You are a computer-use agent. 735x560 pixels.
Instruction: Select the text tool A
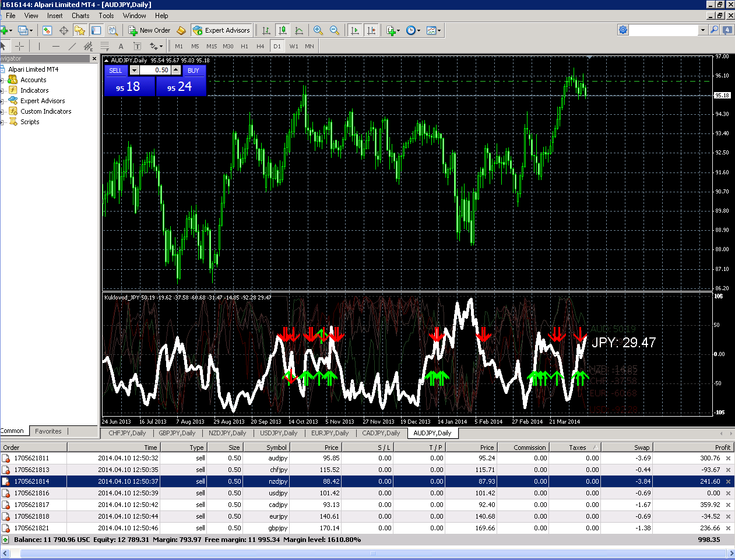(x=121, y=46)
